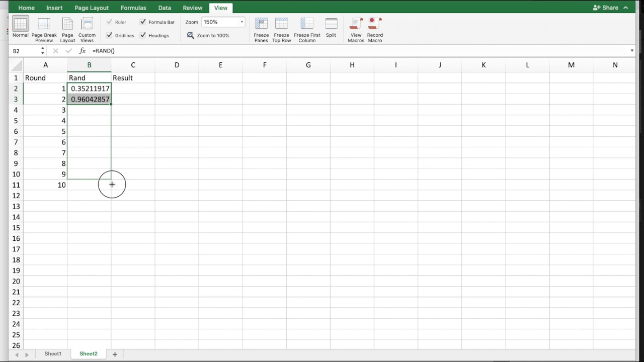Viewport: 644px width, 362px height.
Task: Toggle the Formula Bar checkbox
Action: 143,22
